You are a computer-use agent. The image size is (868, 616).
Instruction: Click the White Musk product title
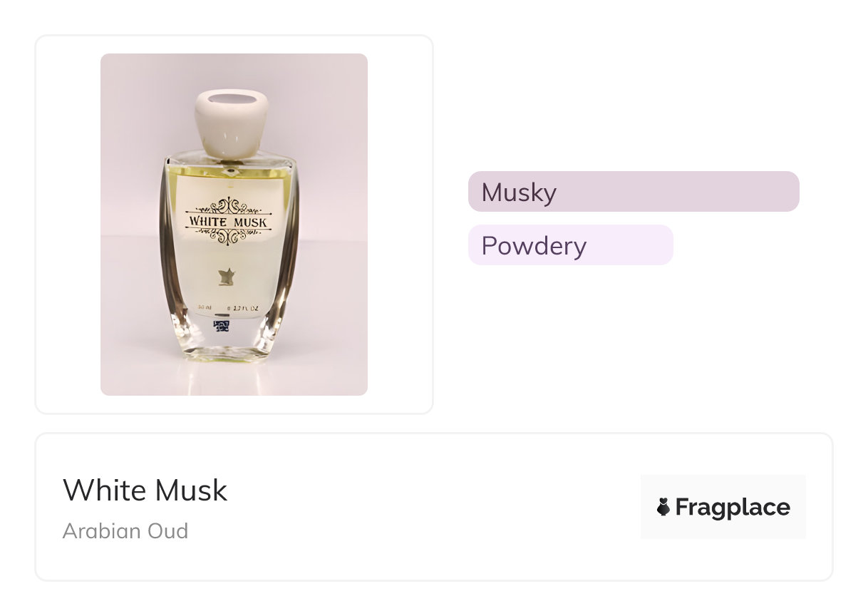145,491
